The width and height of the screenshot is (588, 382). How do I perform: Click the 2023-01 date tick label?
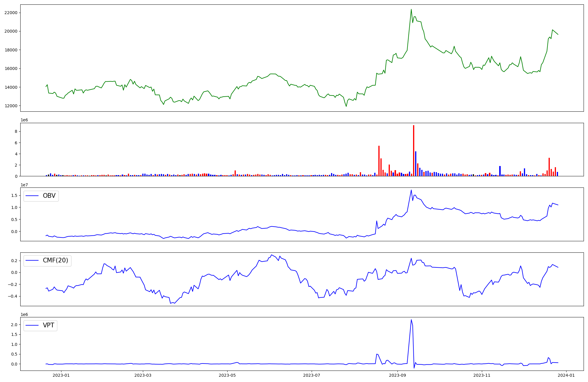coord(61,375)
